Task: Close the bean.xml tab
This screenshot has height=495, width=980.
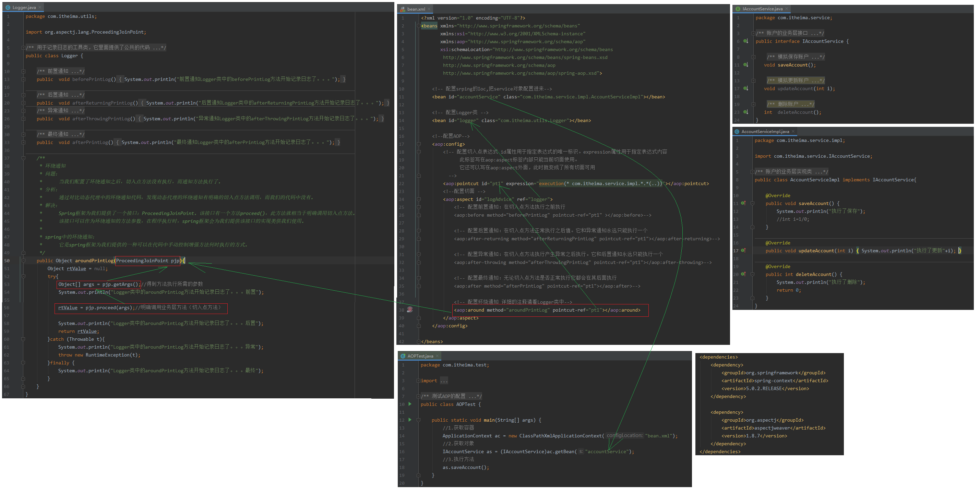Action: click(429, 9)
